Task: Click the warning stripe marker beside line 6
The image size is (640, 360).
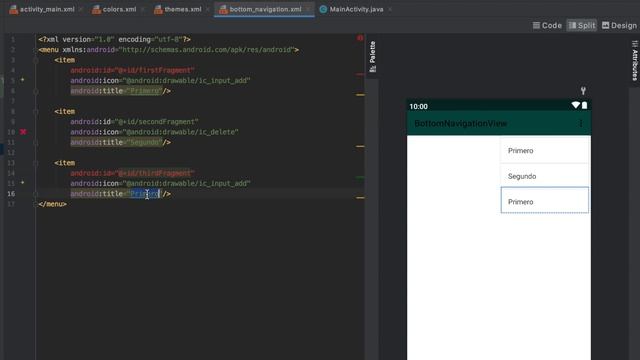Action: (x=360, y=95)
